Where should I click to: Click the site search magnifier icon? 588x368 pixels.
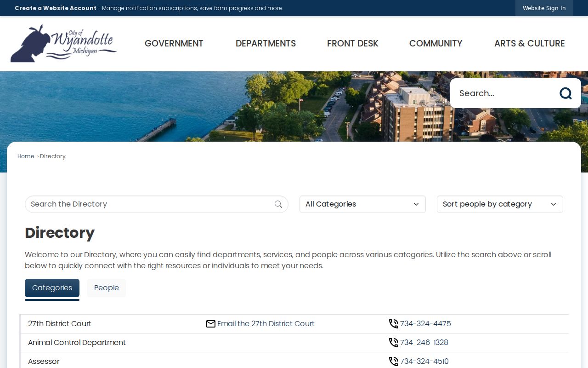pyautogui.click(x=565, y=93)
